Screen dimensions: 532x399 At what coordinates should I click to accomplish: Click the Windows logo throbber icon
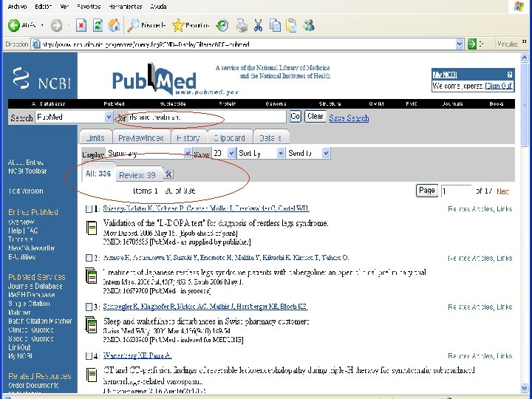[x=519, y=7]
